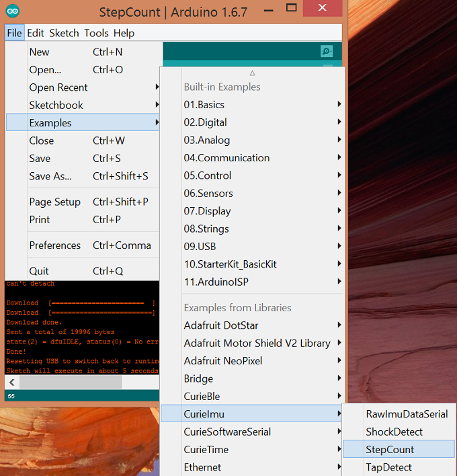Screen dimensions: 457x476
Task: Choose Open... from the File menu
Action: coord(83,69)
